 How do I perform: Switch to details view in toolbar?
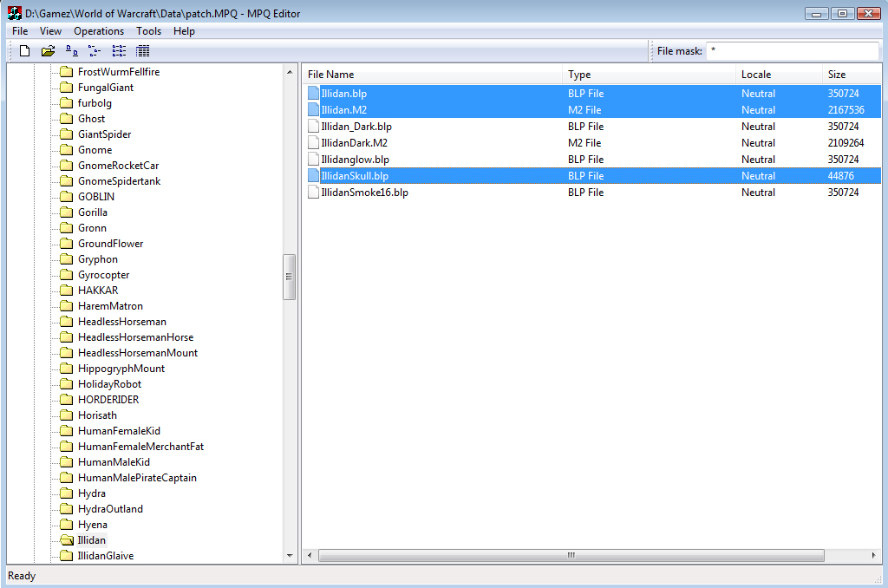[x=142, y=51]
